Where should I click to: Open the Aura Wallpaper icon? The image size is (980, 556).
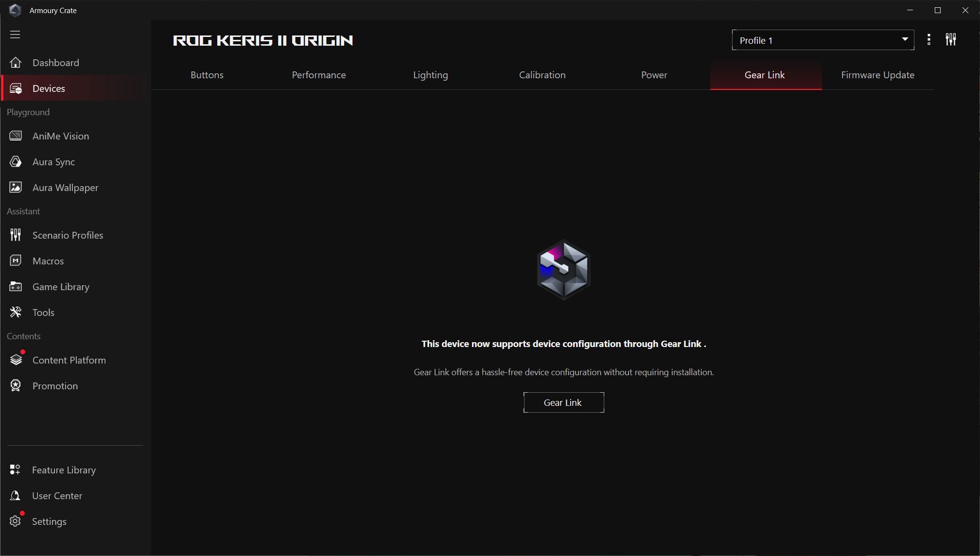coord(16,188)
